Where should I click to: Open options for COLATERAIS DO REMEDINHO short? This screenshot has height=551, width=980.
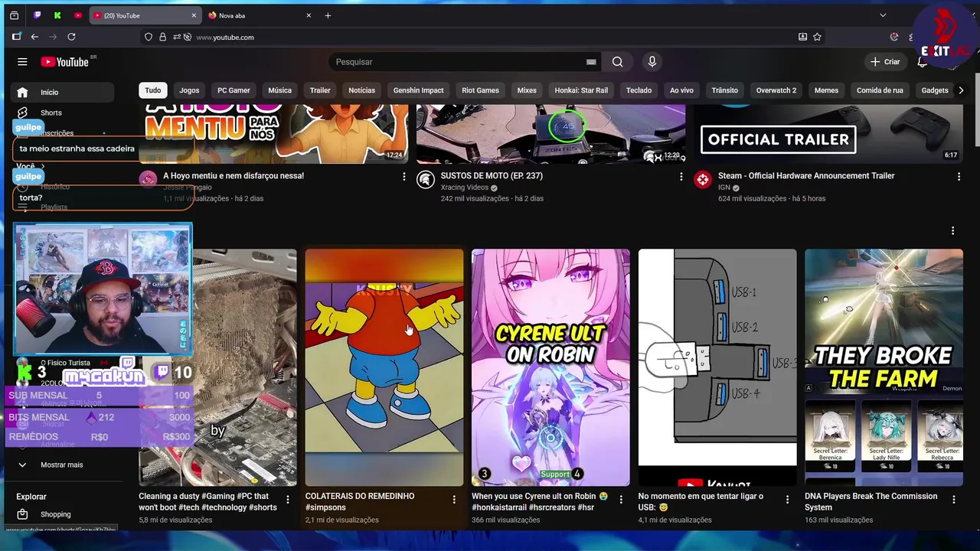coord(454,500)
